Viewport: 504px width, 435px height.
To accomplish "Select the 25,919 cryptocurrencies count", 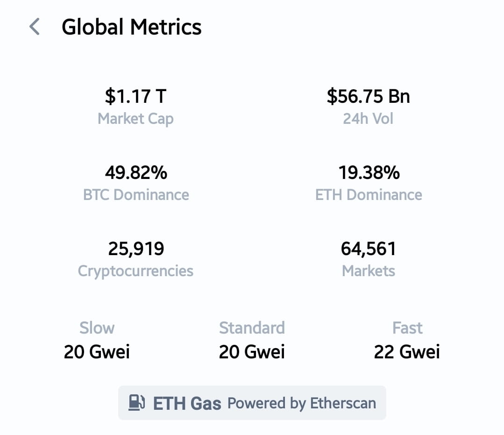I will coord(136,249).
